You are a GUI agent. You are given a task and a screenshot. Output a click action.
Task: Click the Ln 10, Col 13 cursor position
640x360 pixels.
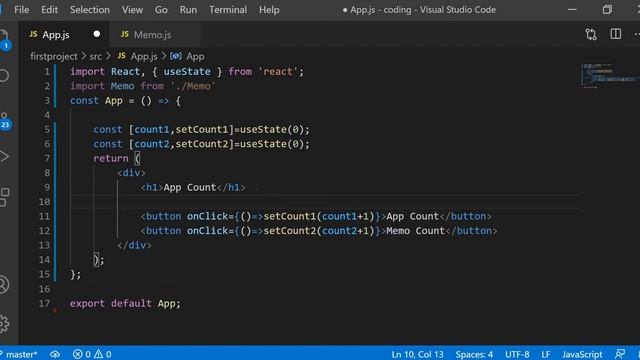point(417,354)
